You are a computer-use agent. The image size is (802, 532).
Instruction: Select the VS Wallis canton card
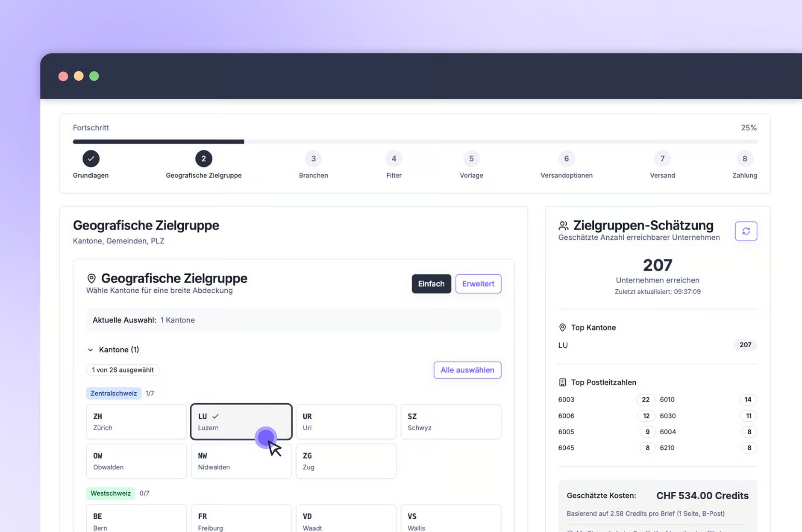451,519
